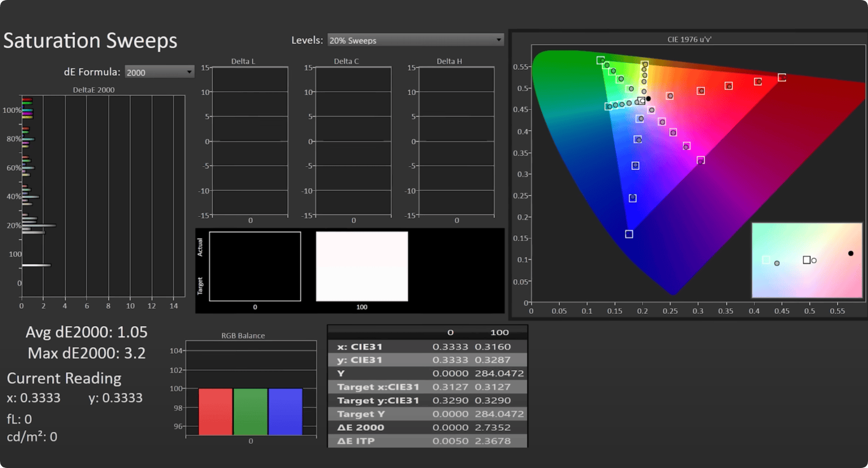Viewport: 868px width, 468px height.
Task: Select the 0 column header in data table
Action: coord(450,332)
